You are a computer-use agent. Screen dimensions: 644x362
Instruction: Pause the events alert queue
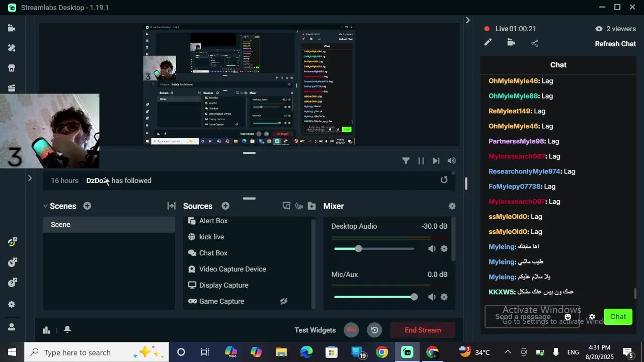tap(421, 161)
